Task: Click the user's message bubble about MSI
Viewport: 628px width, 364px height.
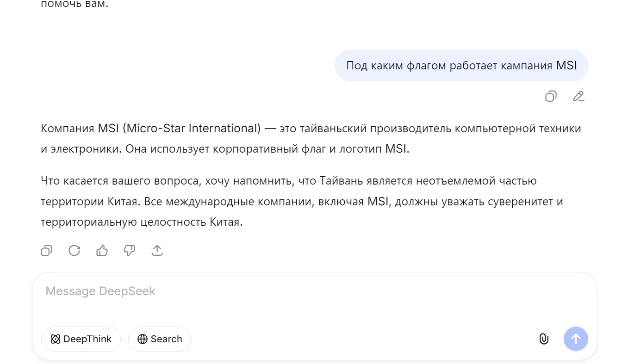Action: tap(461, 65)
